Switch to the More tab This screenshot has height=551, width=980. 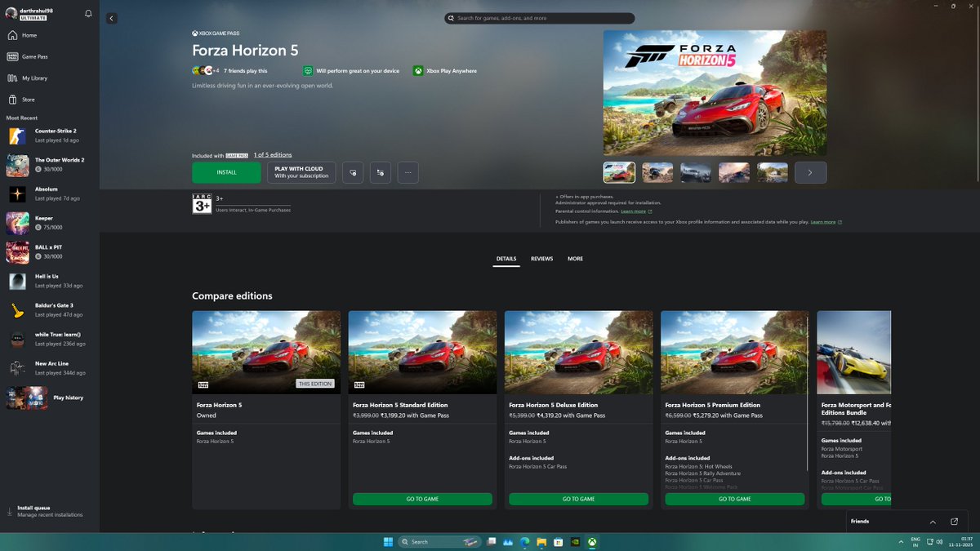(575, 259)
